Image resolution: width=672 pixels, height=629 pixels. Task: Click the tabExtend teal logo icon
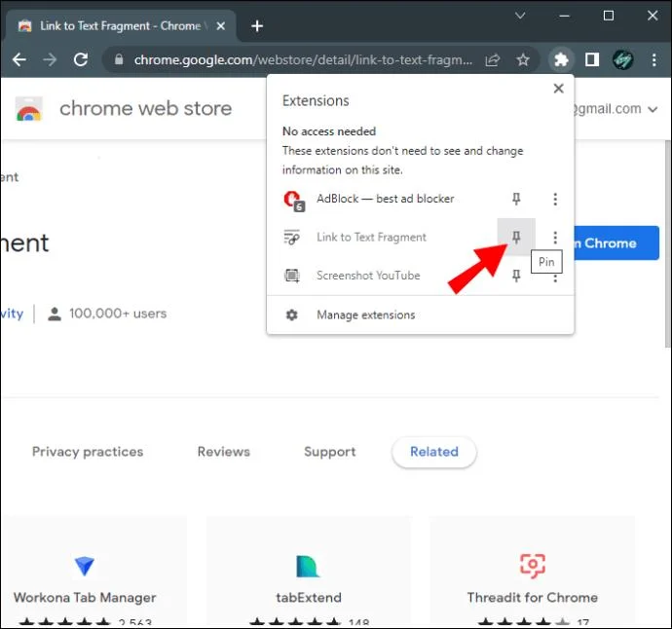pyautogui.click(x=308, y=566)
